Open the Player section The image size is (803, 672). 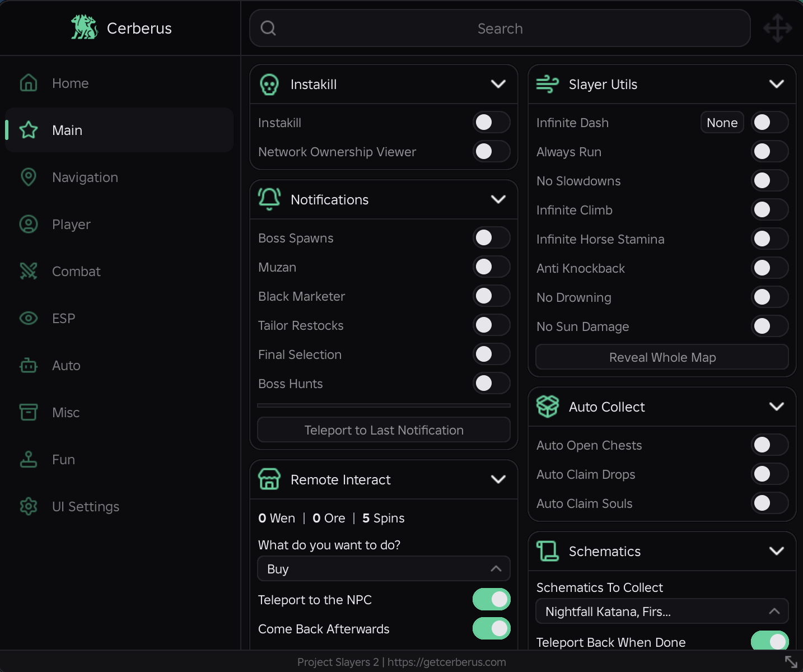coord(119,224)
